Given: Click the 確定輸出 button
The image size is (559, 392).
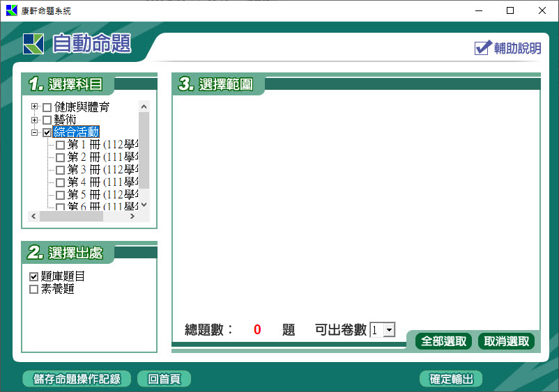Looking at the screenshot, I should coord(451,379).
